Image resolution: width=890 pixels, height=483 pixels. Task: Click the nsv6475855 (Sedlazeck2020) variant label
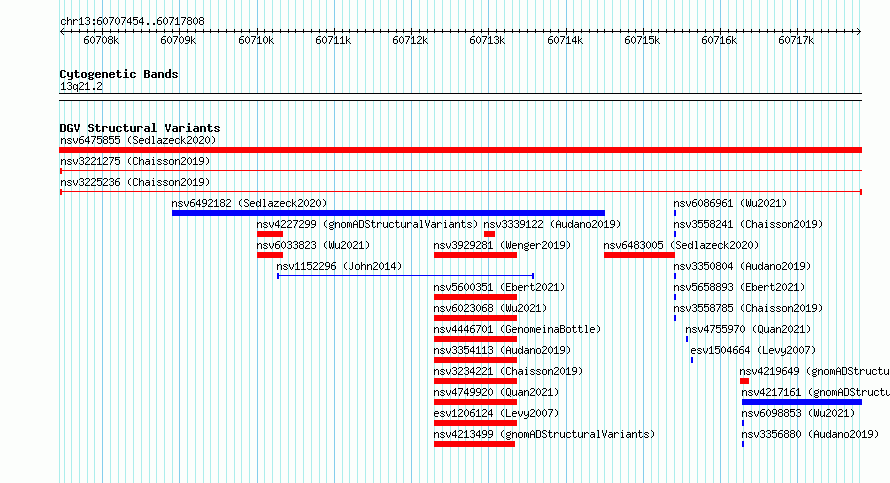[x=138, y=140]
